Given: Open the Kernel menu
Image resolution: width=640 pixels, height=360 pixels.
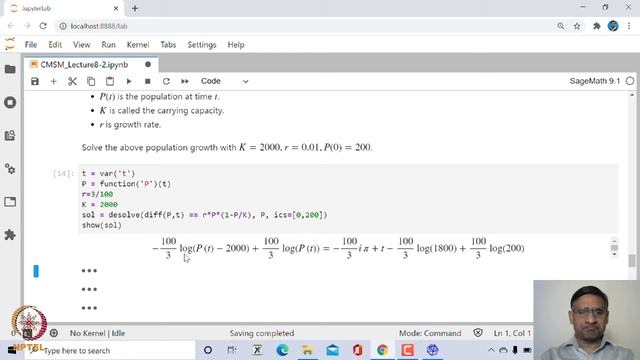Looking at the screenshot, I should [x=138, y=45].
